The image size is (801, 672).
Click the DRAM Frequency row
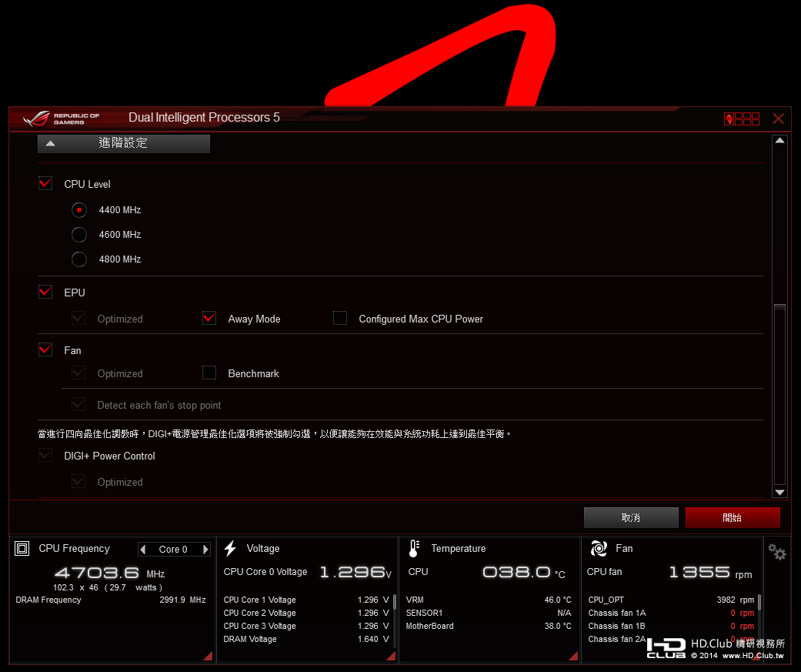[111, 600]
